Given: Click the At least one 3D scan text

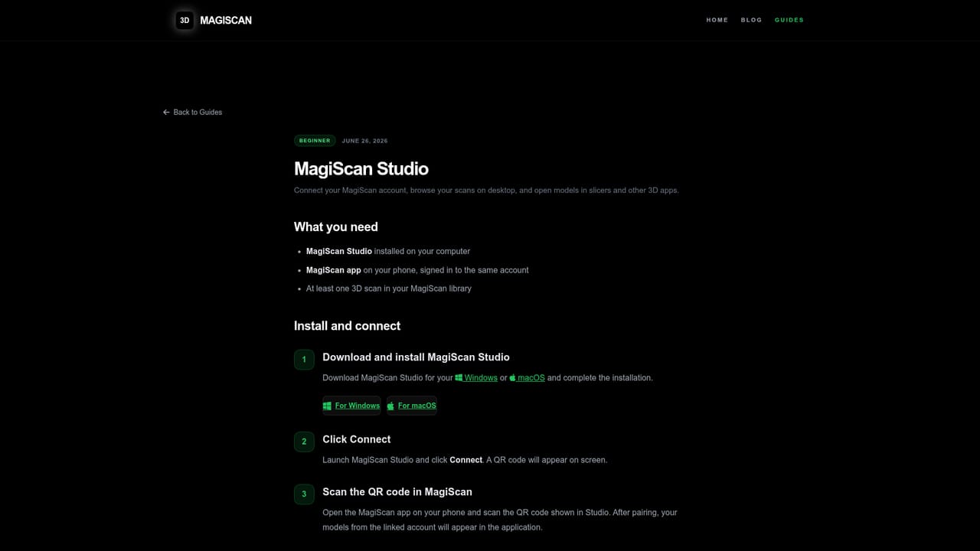Looking at the screenshot, I should coord(389,289).
